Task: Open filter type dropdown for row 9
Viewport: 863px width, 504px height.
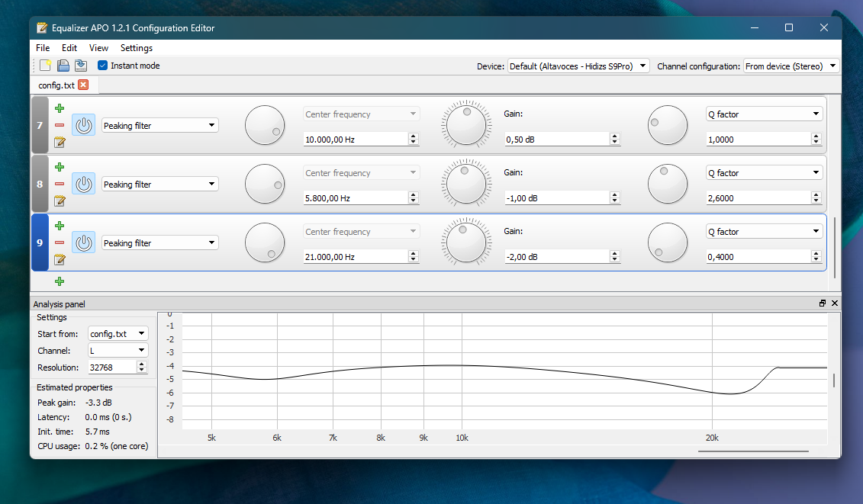Action: click(x=159, y=242)
